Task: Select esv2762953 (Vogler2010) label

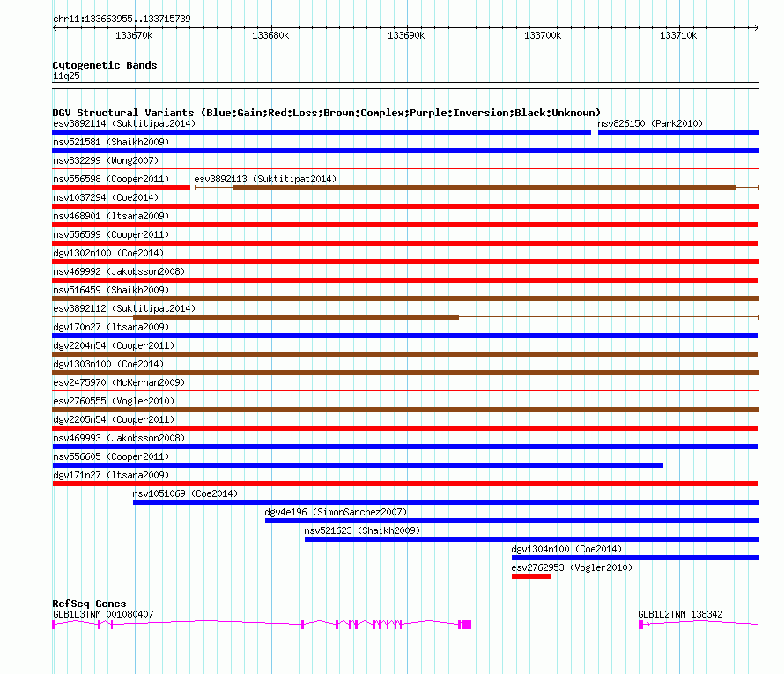Action: coord(572,567)
